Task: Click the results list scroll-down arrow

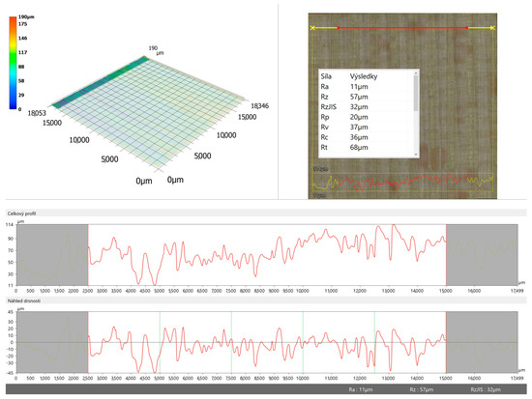Action: tap(416, 155)
